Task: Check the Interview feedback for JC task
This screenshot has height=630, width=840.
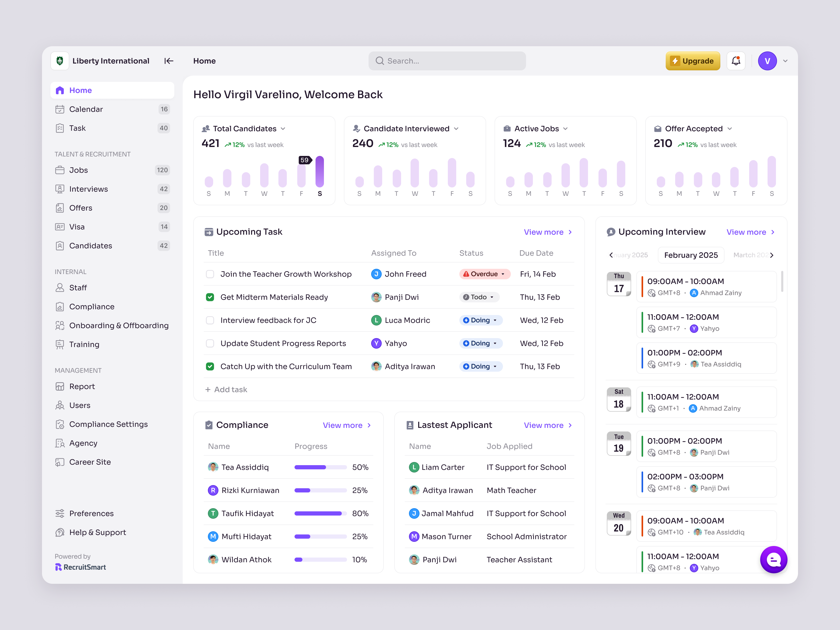Action: pyautogui.click(x=210, y=320)
